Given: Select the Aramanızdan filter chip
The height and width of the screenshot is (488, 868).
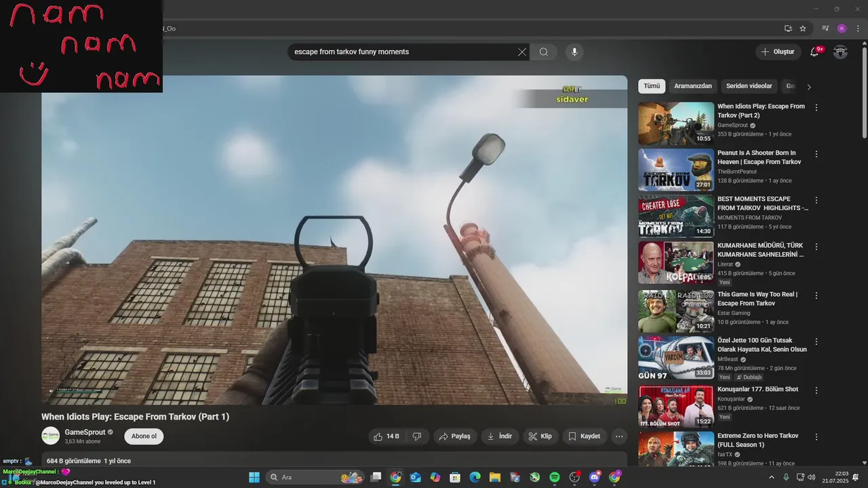Looking at the screenshot, I should pos(693,86).
